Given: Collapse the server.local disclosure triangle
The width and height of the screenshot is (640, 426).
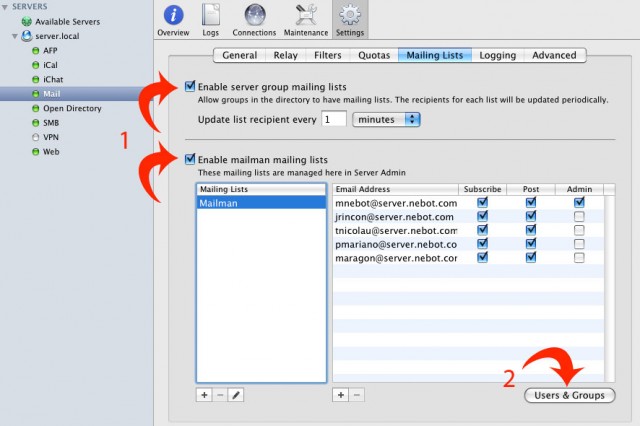Looking at the screenshot, I should point(15,36).
